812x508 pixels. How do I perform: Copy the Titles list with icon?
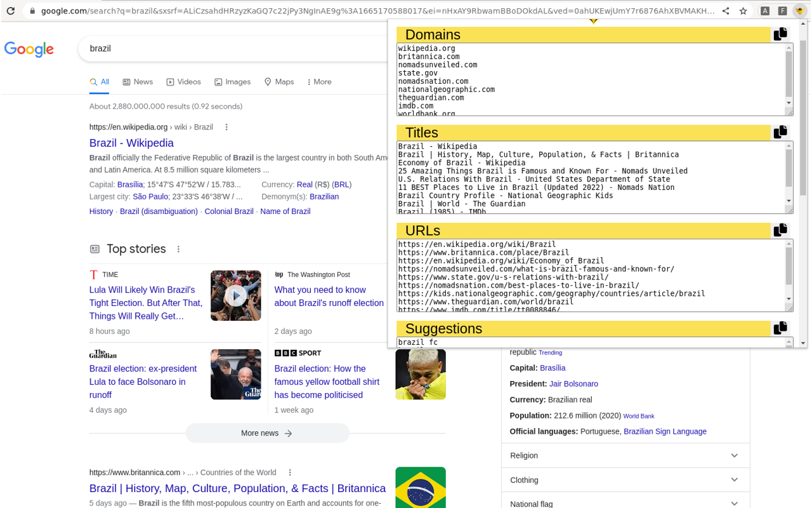(780, 132)
